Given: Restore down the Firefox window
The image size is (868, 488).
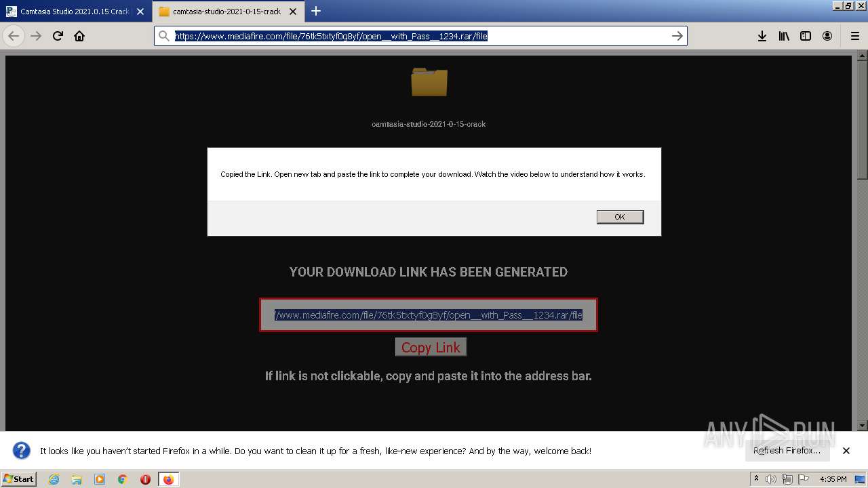Looking at the screenshot, I should point(848,5).
